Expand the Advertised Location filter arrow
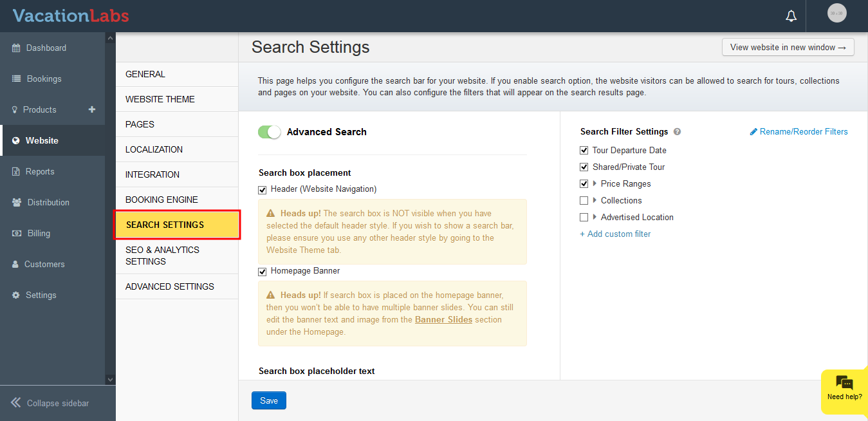The image size is (868, 421). [x=595, y=218]
